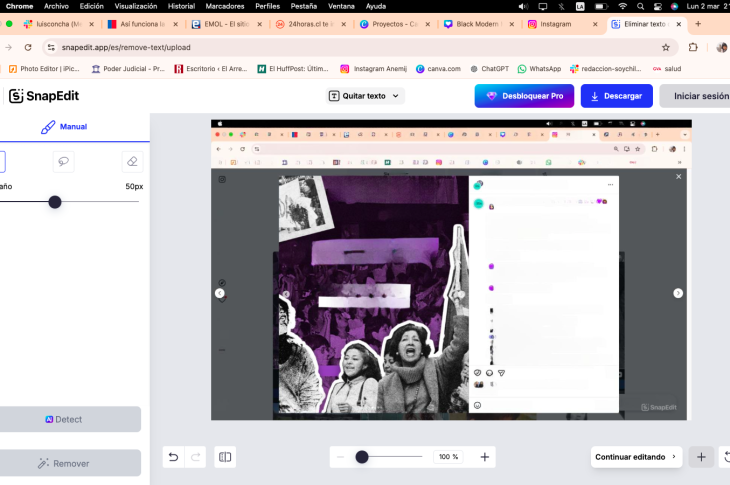Bookmark page with star icon
The image size is (730, 485).
[666, 47]
